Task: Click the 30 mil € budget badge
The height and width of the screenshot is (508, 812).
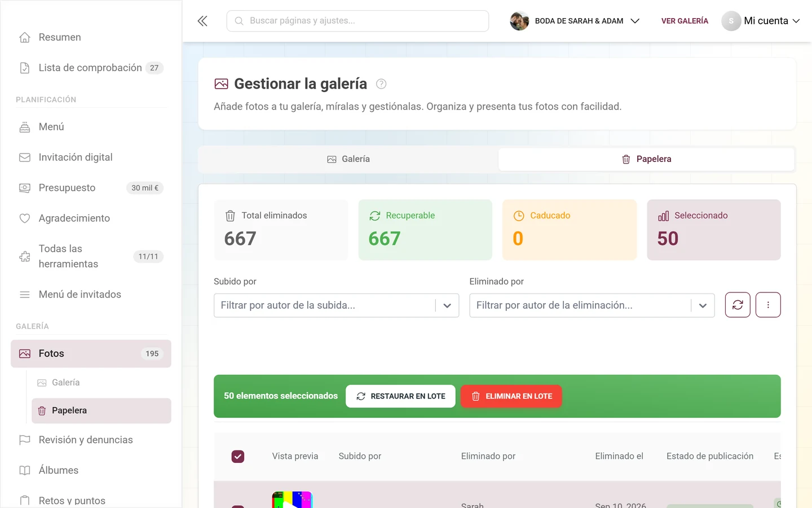Action: [145, 188]
